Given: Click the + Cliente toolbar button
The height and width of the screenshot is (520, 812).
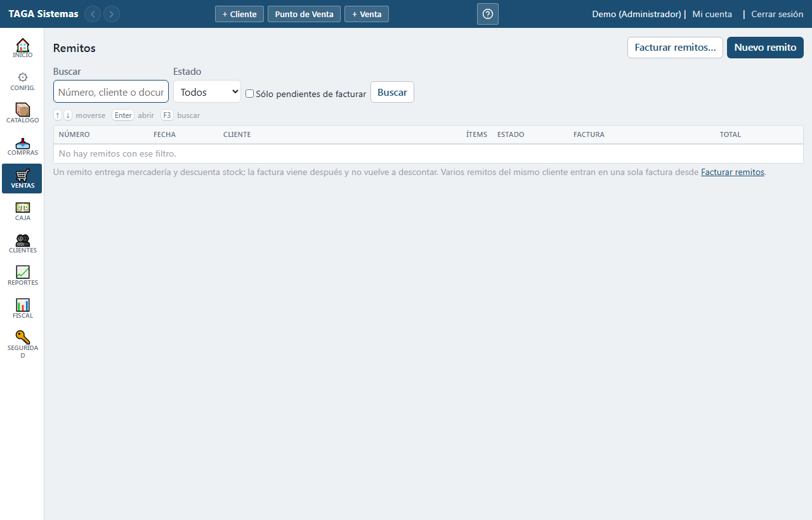Looking at the screenshot, I should [239, 14].
